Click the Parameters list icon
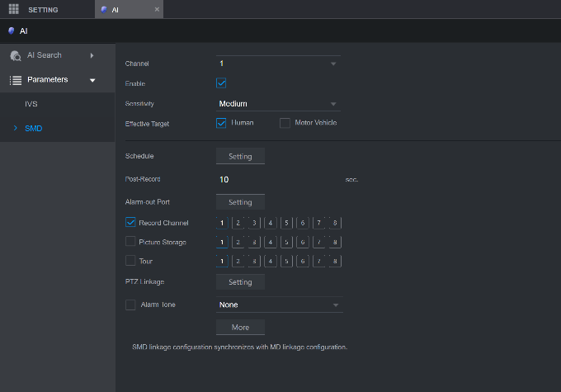The image size is (561, 392). (x=16, y=80)
